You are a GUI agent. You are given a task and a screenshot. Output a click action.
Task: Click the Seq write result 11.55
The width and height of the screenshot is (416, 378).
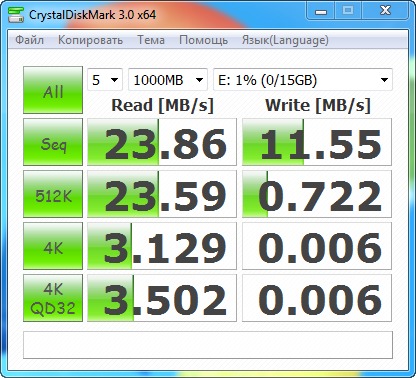317,142
